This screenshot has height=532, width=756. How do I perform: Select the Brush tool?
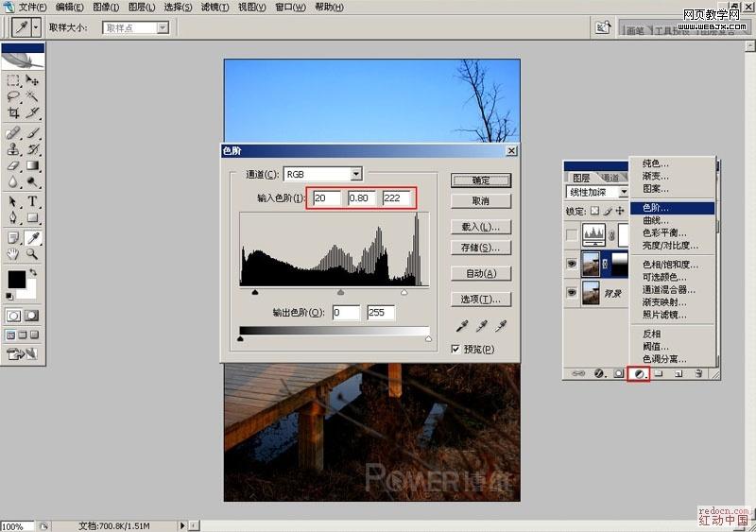[32, 132]
